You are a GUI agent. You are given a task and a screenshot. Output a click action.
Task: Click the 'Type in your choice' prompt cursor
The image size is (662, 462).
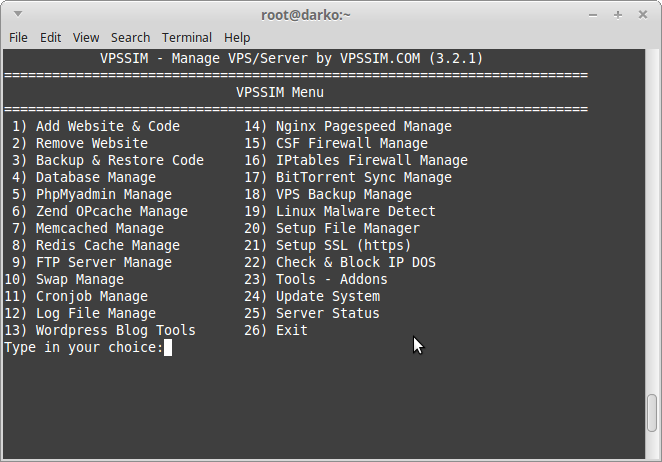[168, 348]
